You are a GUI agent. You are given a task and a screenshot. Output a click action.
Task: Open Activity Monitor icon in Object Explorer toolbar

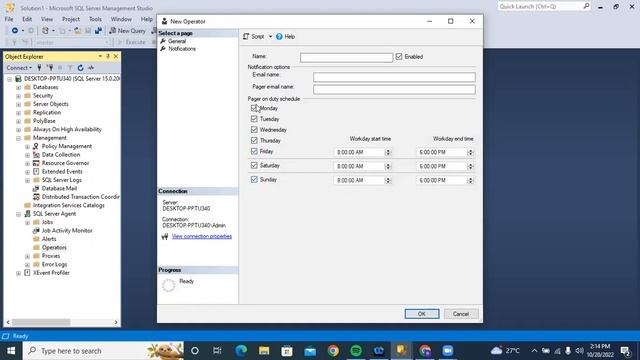91,68
